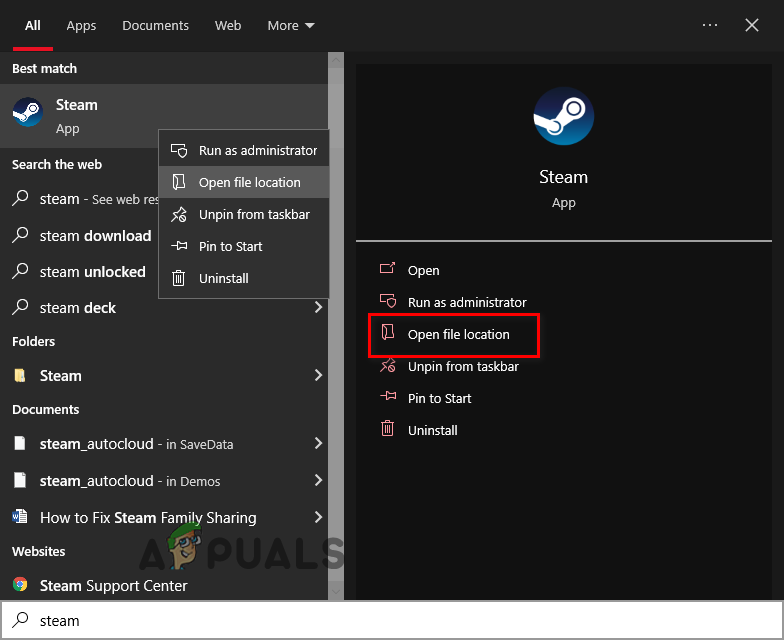The width and height of the screenshot is (784, 640).
Task: Select the steam deck web suggestion
Action: (164, 308)
